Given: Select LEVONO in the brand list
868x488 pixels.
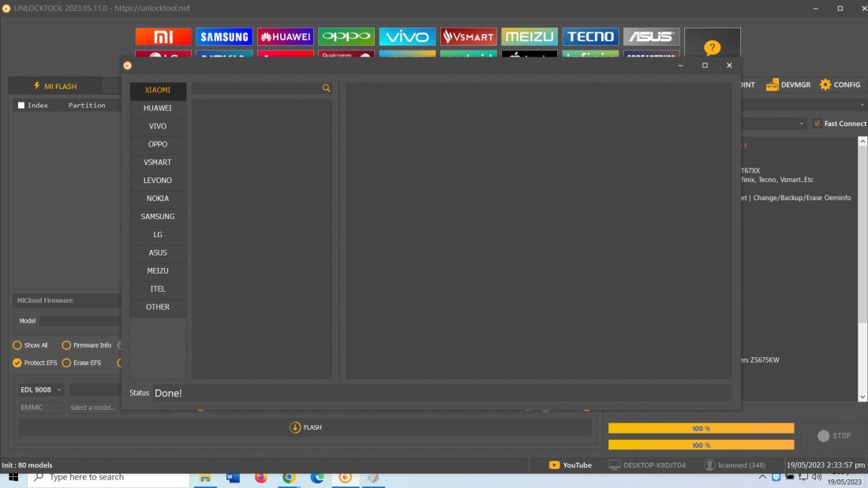Looking at the screenshot, I should [158, 181].
